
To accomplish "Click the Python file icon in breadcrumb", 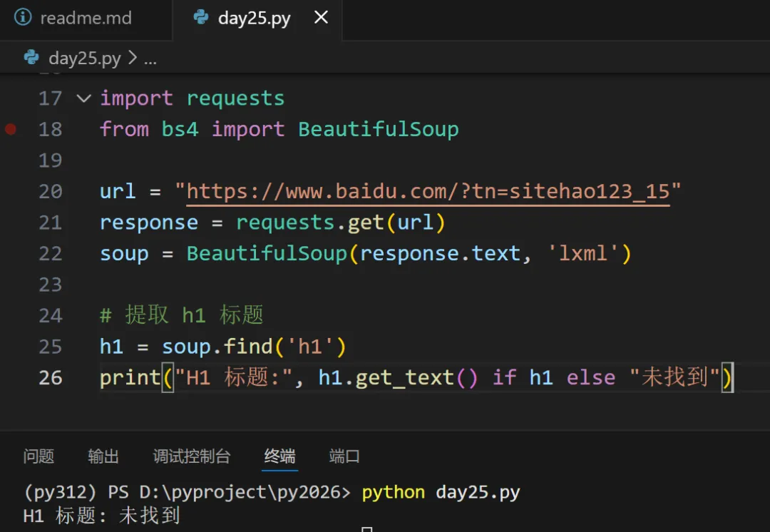I will (x=31, y=58).
